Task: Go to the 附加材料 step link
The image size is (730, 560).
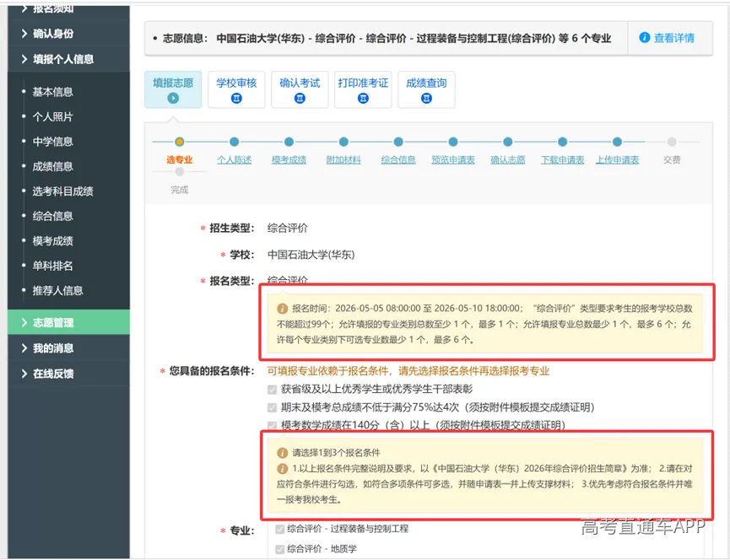Action: click(x=343, y=159)
